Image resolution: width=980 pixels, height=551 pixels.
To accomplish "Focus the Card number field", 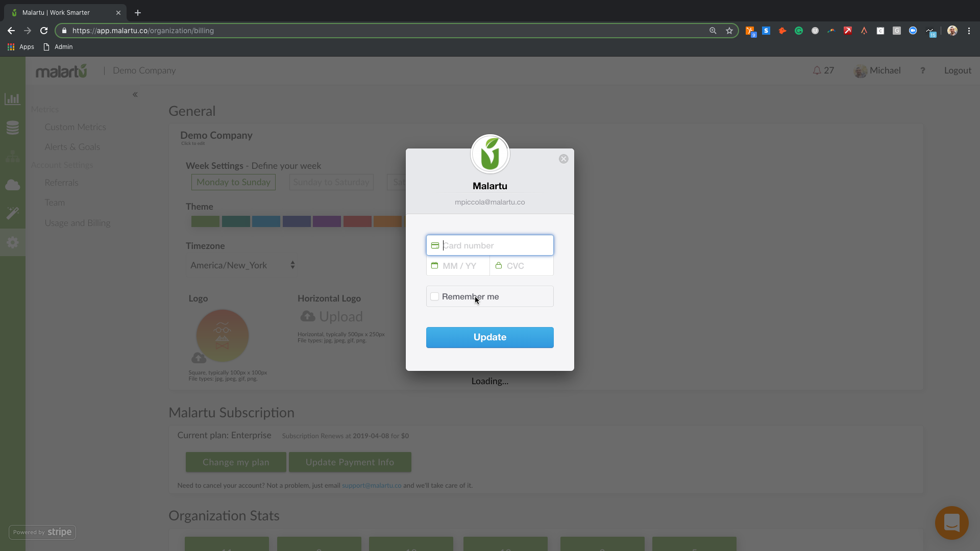I will click(x=490, y=245).
